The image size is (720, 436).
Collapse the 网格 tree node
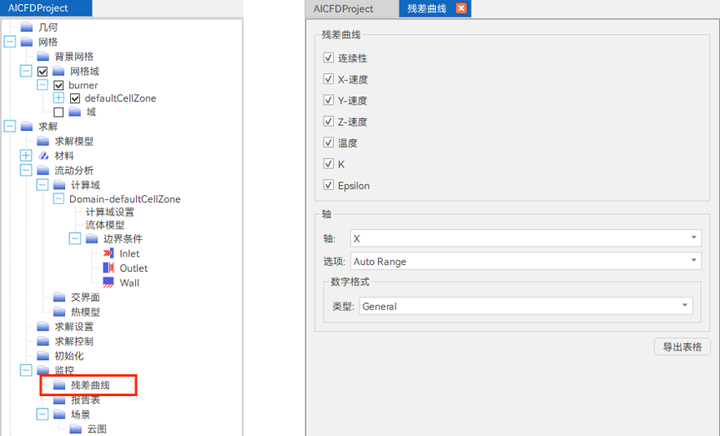pos(10,42)
